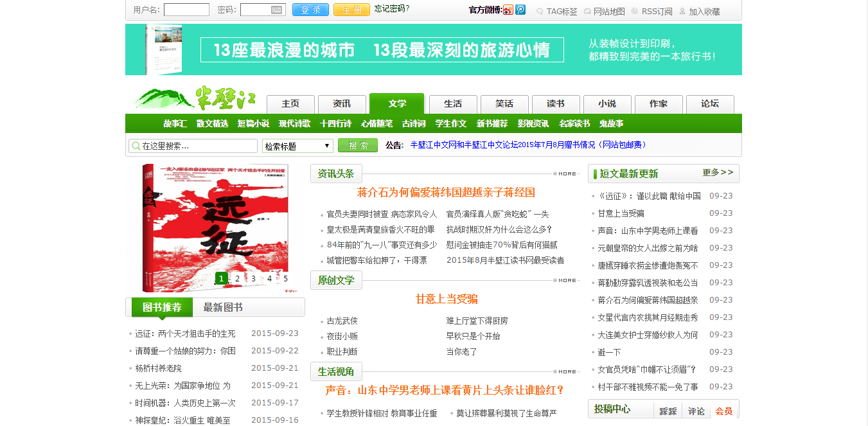The image size is (868, 426).
Task: Open the 读书 tab
Action: click(556, 104)
